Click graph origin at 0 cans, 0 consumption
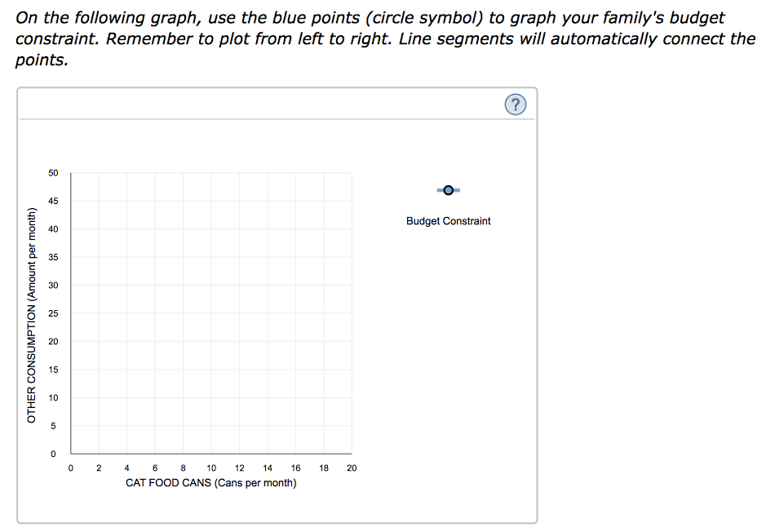Image resolution: width=766 pixels, height=532 pixels. tap(71, 454)
